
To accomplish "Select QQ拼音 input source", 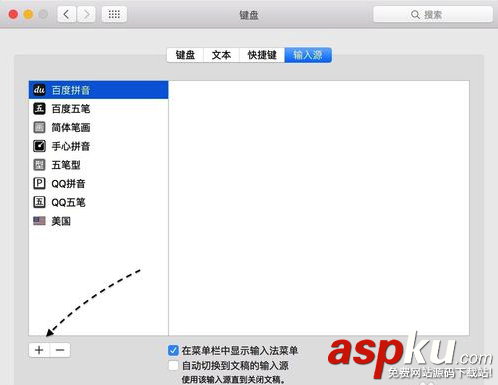I will click(x=99, y=183).
